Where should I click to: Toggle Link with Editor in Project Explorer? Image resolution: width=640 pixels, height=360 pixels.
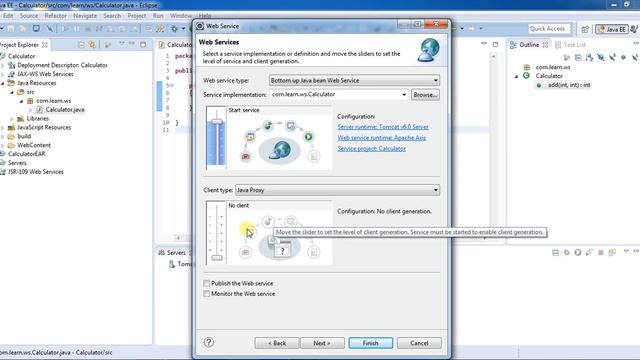click(x=93, y=44)
